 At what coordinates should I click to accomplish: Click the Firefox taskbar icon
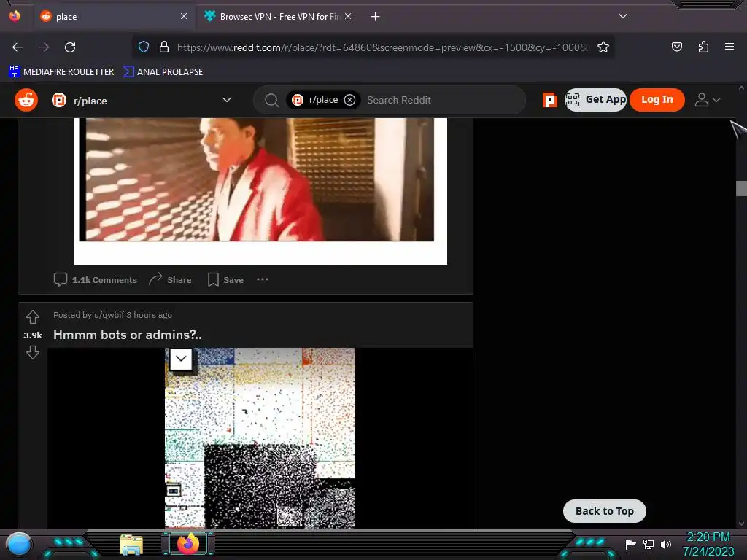click(187, 544)
